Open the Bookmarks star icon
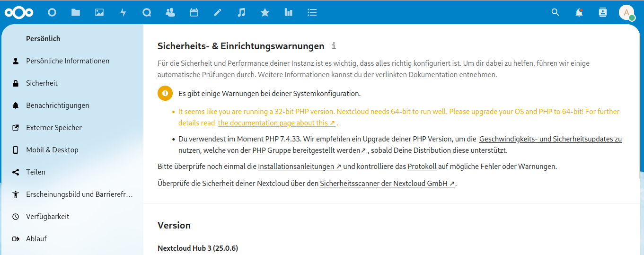This screenshot has height=255, width=644. 265,12
